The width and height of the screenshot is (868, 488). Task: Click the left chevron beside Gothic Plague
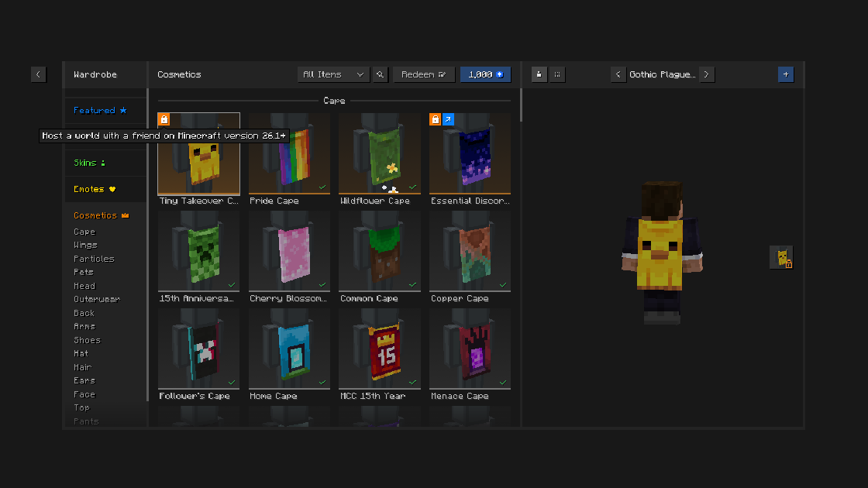[618, 74]
